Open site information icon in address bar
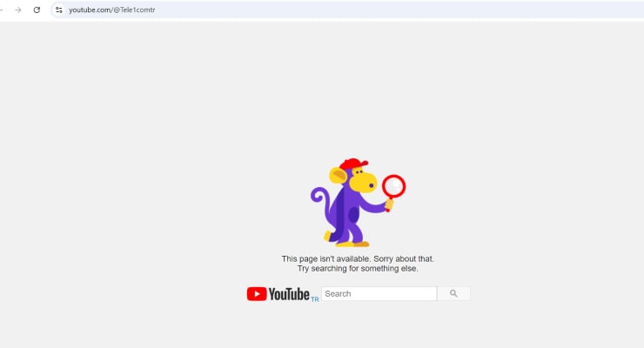The width and height of the screenshot is (644, 348). pos(58,10)
